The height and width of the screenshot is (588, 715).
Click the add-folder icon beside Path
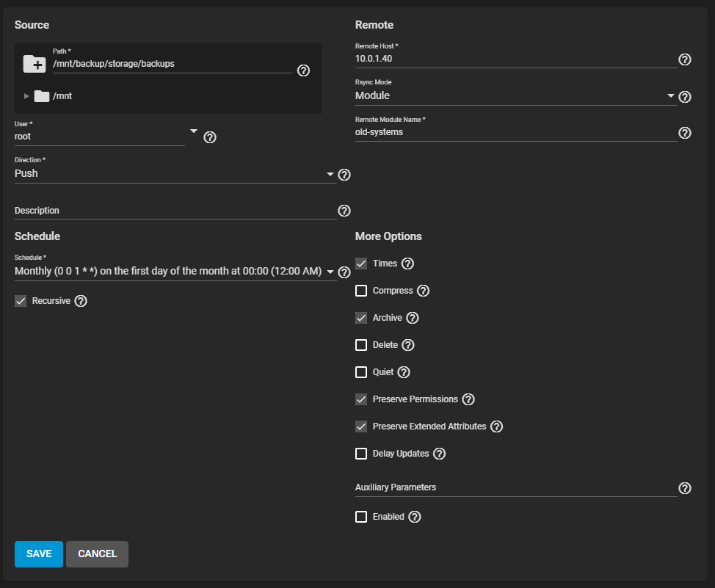click(35, 64)
